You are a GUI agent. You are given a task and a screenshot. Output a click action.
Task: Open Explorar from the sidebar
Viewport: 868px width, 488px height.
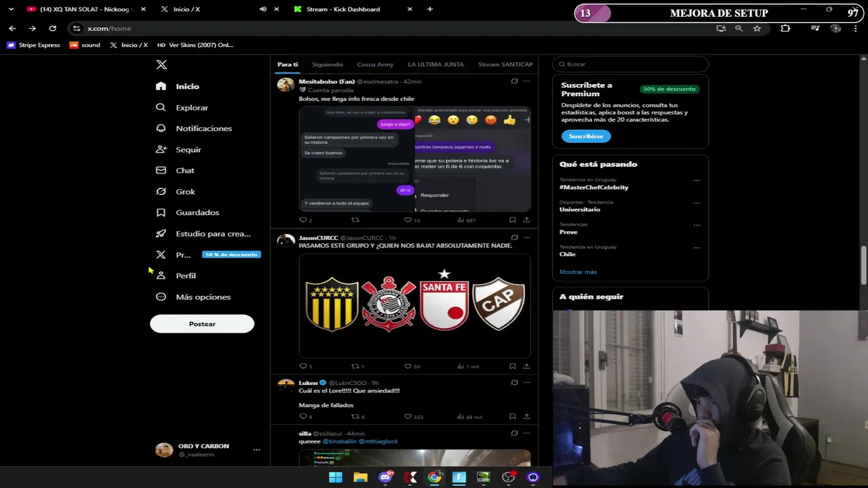click(x=182, y=107)
